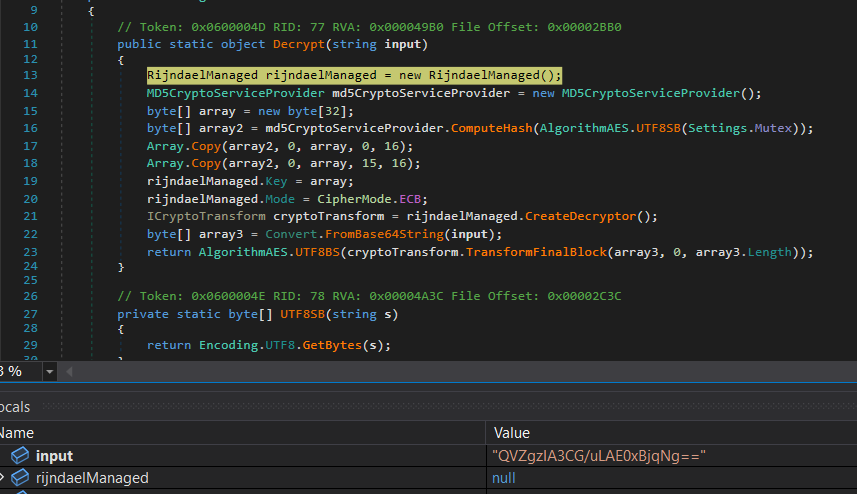Click line number 13 in the gutter
This screenshot has height=494, width=857.
31,75
